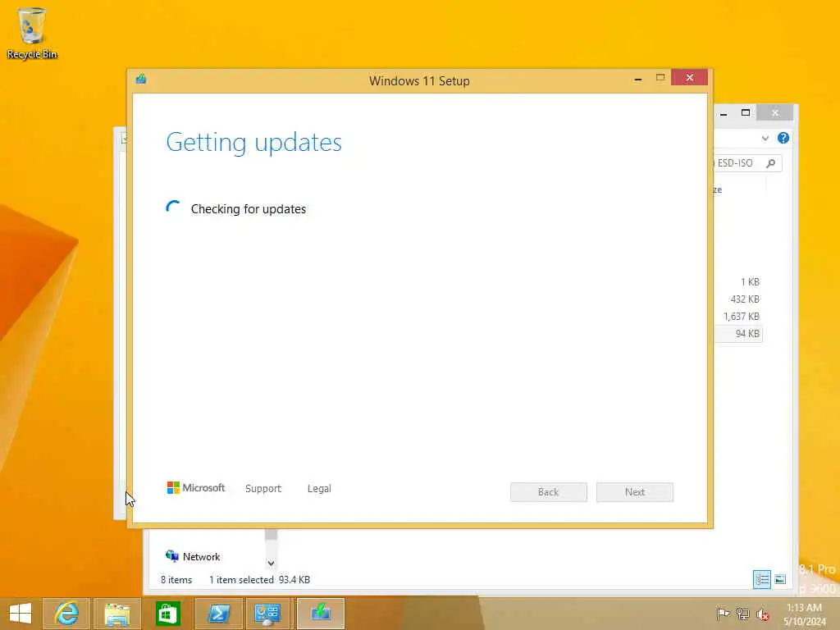Click the "8 items" status bar text

pos(176,580)
